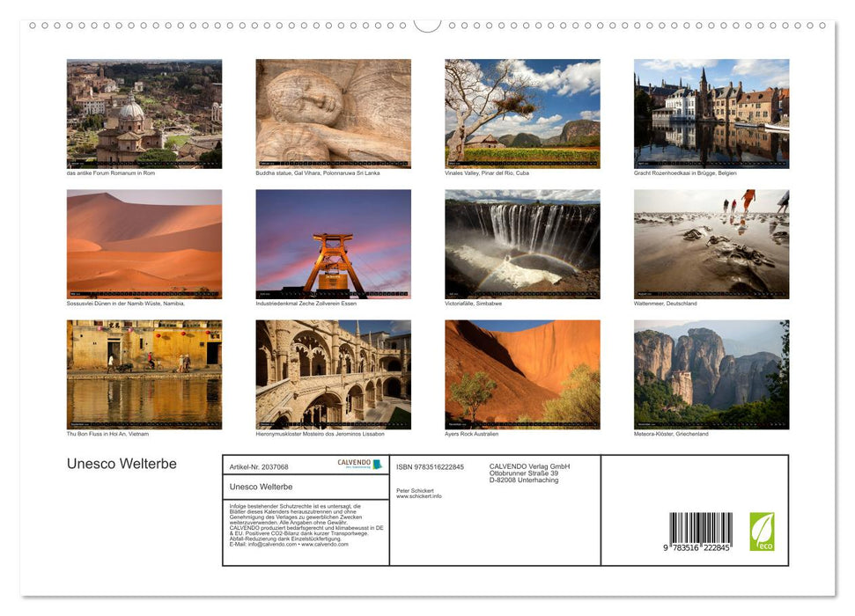
Task: Click the ISBN barcode 9783516222845
Action: [698, 528]
